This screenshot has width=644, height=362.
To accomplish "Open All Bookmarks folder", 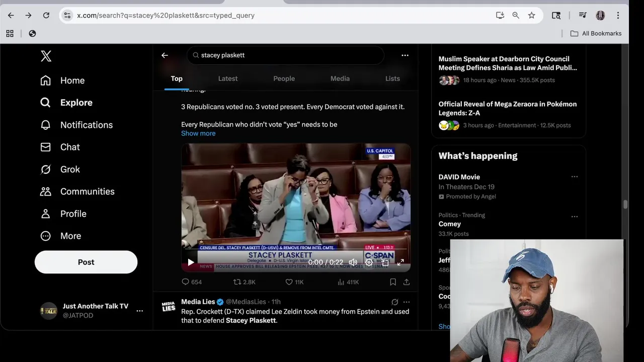I will (x=596, y=34).
